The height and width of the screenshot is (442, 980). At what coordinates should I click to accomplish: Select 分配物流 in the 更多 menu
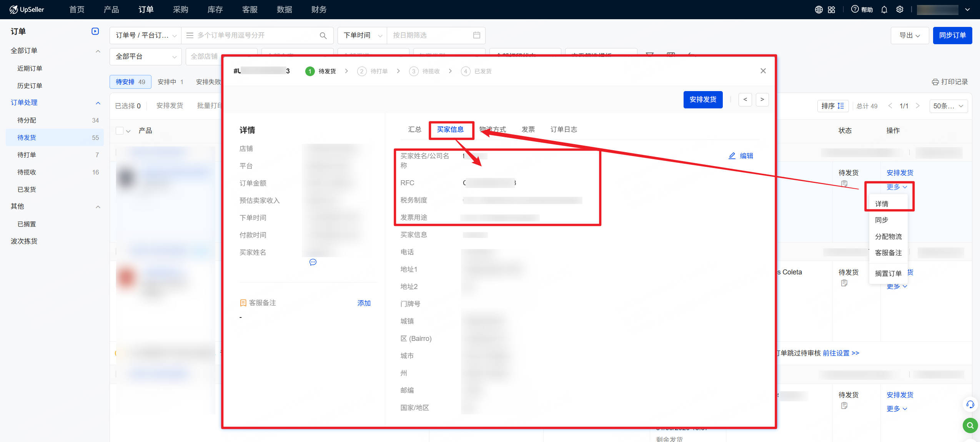[888, 237]
